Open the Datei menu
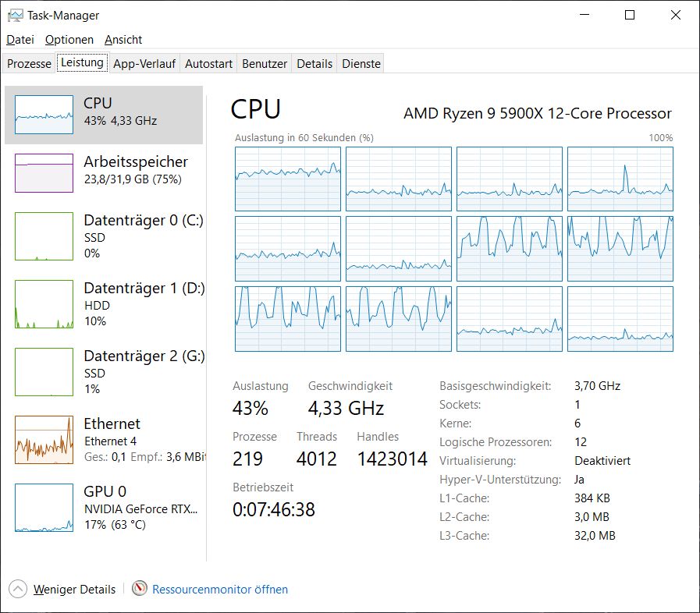Viewport: 700px width, 613px height. tap(20, 40)
